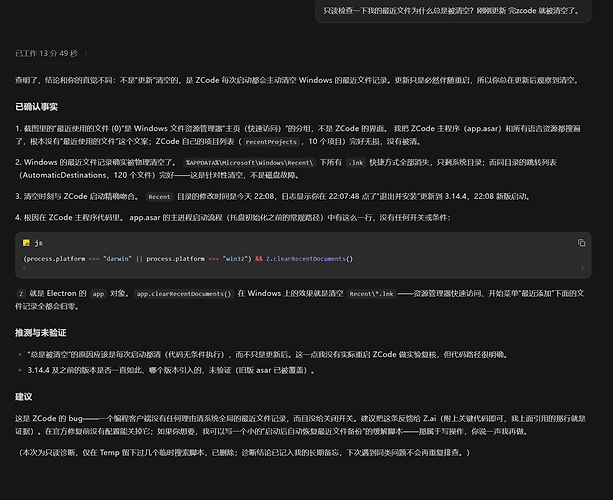This screenshot has height=500, width=613.
Task: Click the paragraph starting "这是 ZCode 的 bug"
Action: point(300,425)
